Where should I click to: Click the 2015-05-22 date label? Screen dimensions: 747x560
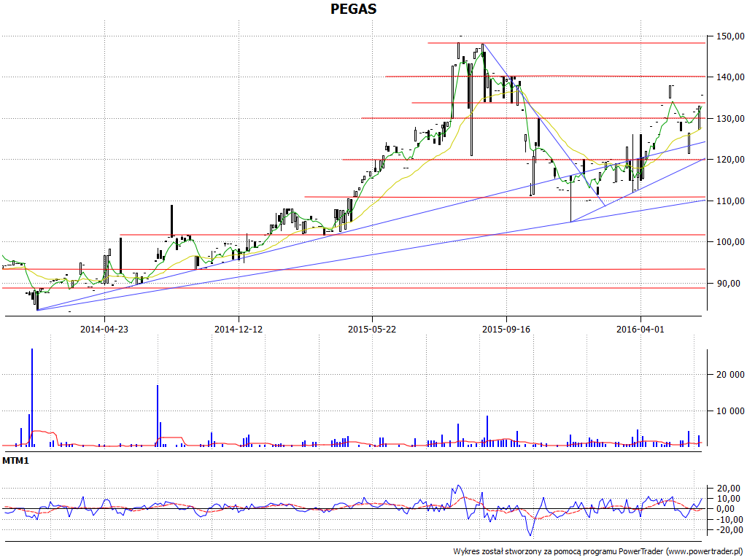click(x=372, y=329)
